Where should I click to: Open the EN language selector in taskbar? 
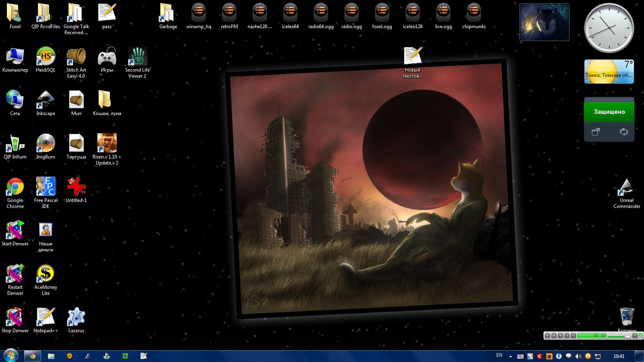[x=499, y=356]
